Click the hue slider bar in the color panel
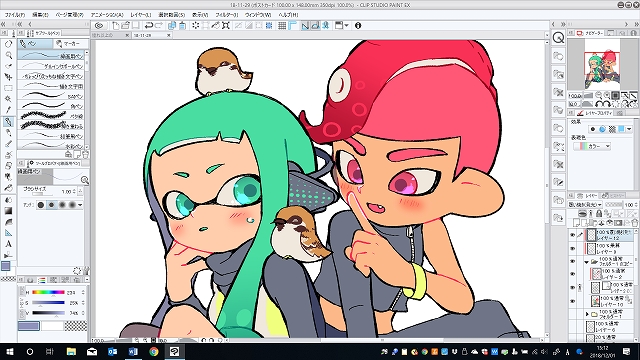 click(x=48, y=292)
